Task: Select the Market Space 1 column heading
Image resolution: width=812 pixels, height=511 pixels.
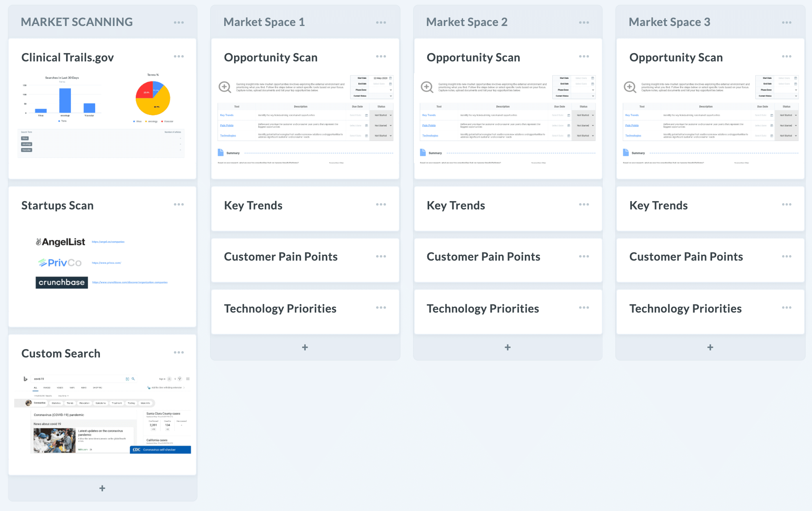Action: pos(264,22)
